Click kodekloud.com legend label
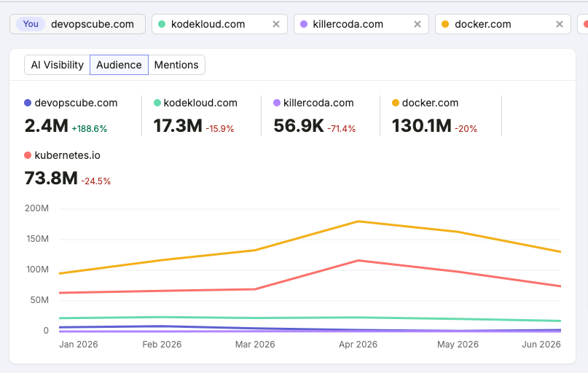588x373 pixels. [200, 103]
